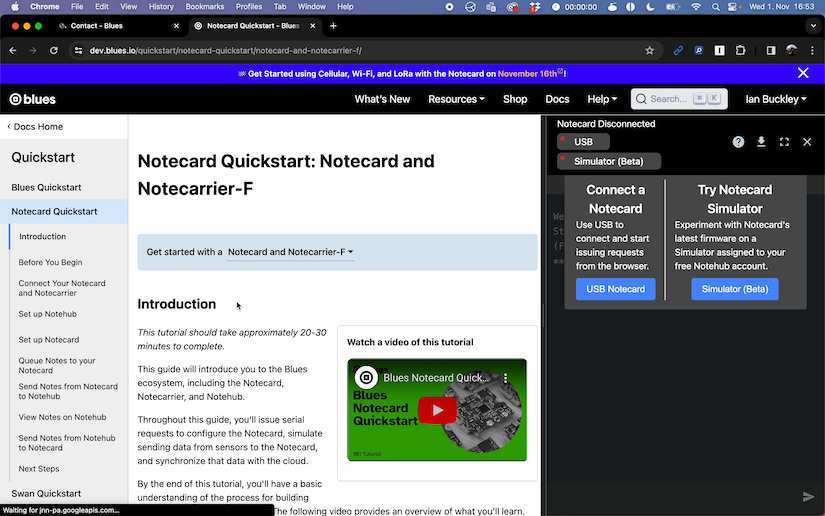Bookmark this page with the star icon
Screen dimensions: 825x516
click(649, 50)
